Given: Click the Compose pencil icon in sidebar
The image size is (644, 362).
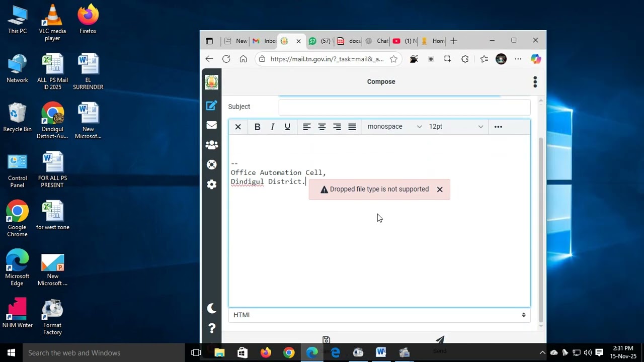Looking at the screenshot, I should click(211, 106).
